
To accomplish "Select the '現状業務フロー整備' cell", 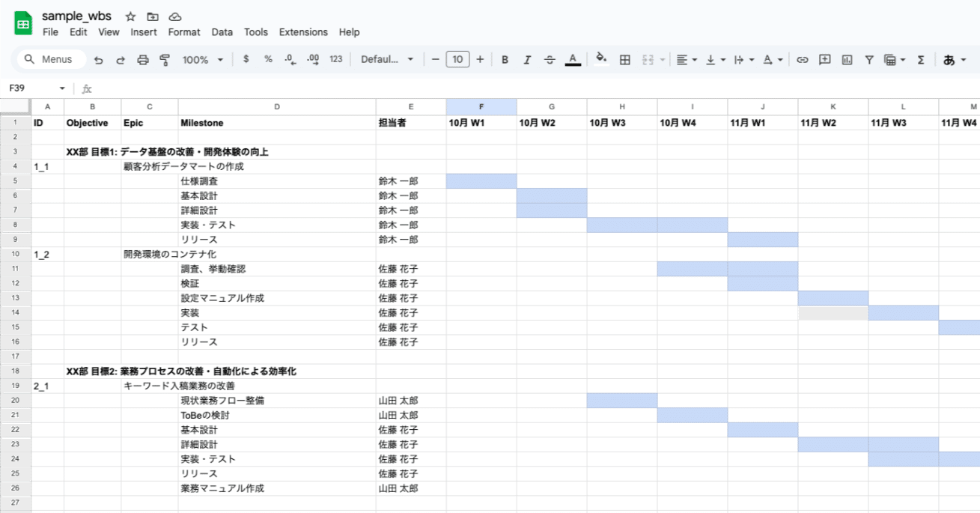I will click(277, 401).
